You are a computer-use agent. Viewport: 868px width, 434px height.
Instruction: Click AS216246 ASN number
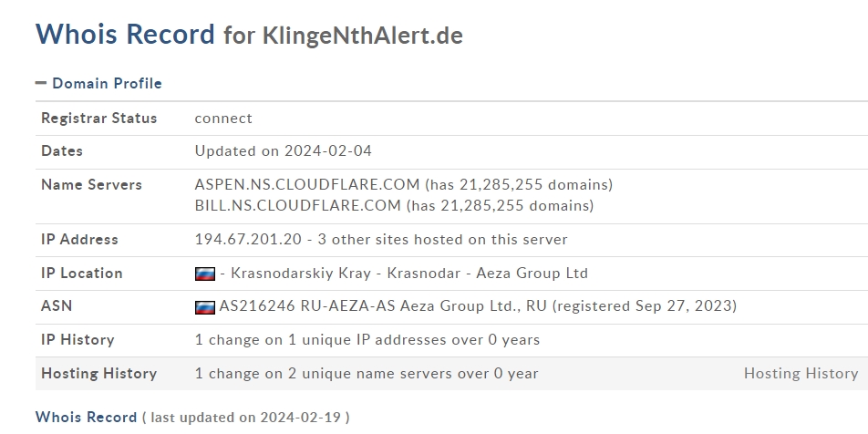tap(257, 305)
